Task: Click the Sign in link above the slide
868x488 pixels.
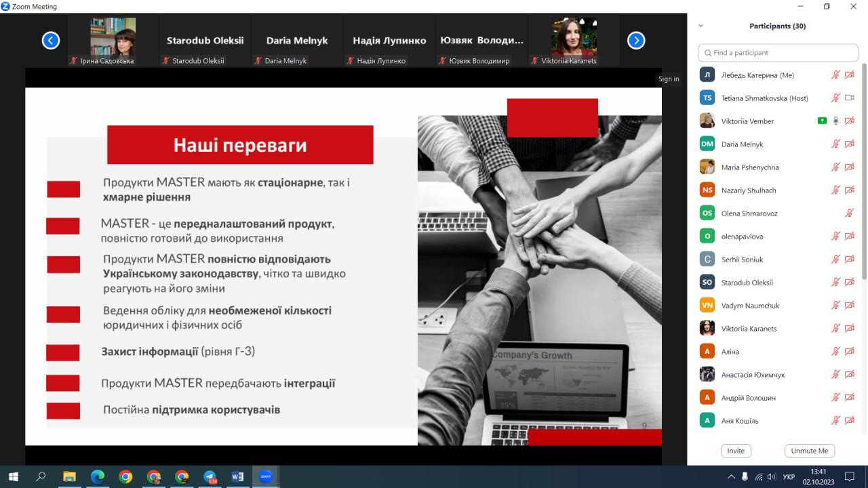Action: (669, 79)
